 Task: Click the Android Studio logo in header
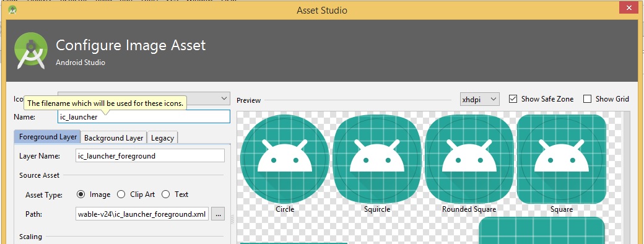pos(31,51)
